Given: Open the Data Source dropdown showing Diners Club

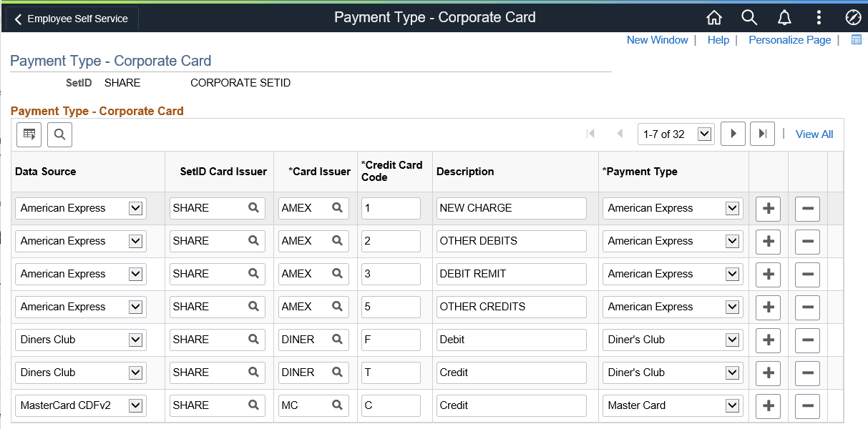Looking at the screenshot, I should 80,340.
